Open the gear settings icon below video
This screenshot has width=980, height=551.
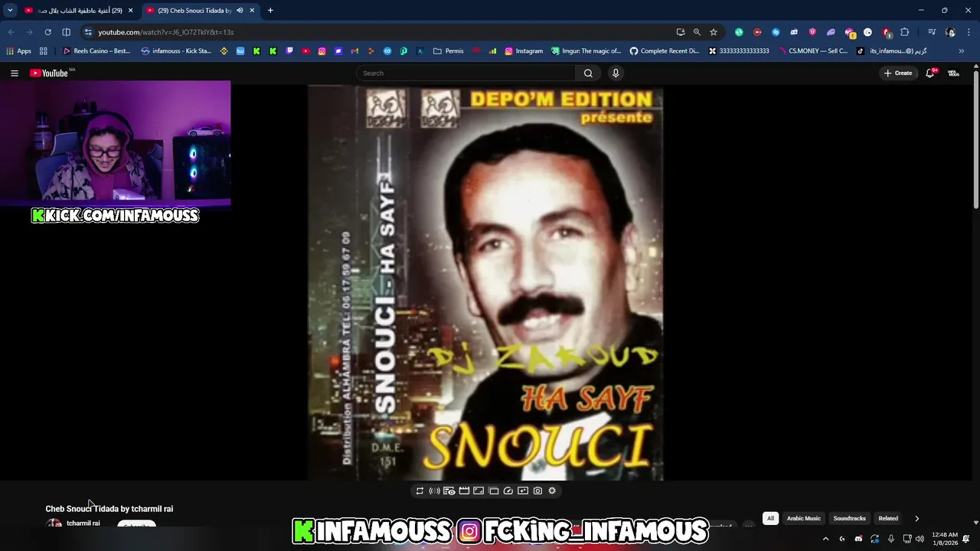pyautogui.click(x=552, y=491)
